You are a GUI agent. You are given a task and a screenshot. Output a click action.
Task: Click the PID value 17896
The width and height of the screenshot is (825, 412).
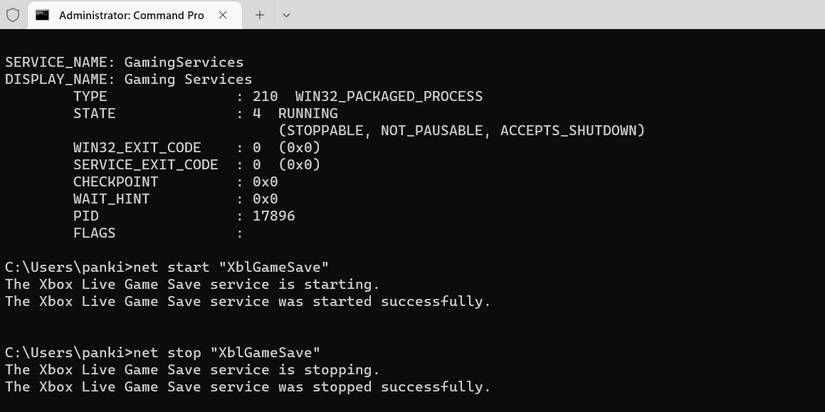tap(273, 216)
